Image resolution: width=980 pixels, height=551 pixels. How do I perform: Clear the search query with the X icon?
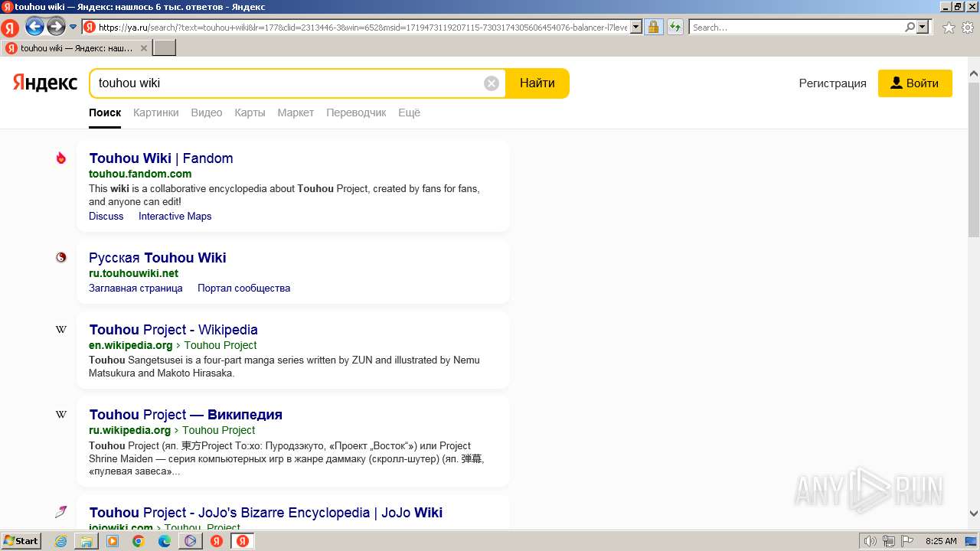[492, 83]
